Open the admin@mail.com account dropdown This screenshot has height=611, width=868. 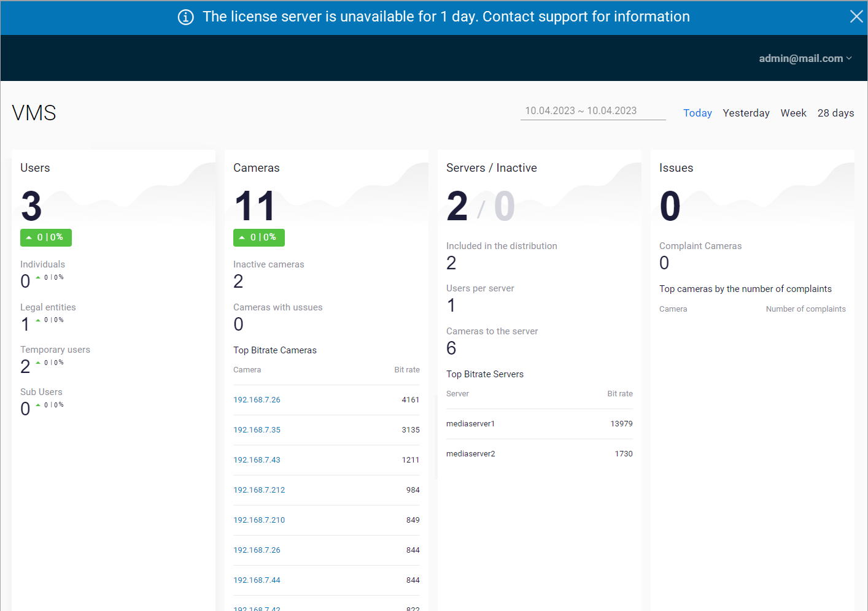click(x=805, y=58)
